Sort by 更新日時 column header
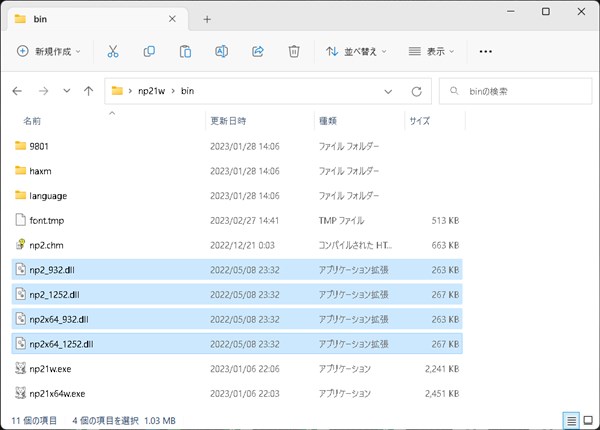 (x=228, y=121)
